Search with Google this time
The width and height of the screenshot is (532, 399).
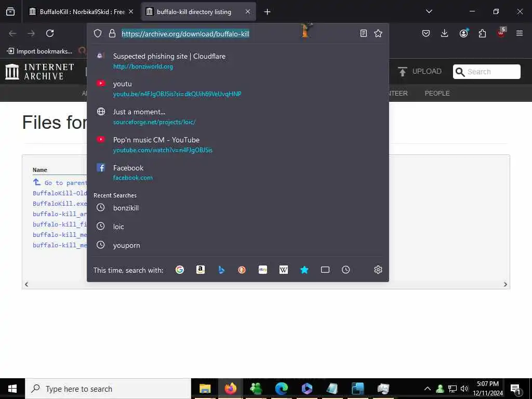coord(179,270)
